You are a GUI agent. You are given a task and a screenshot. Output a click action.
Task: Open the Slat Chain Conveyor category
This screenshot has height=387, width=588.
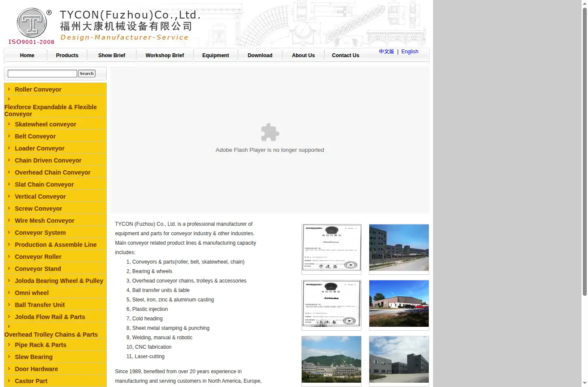tap(44, 184)
